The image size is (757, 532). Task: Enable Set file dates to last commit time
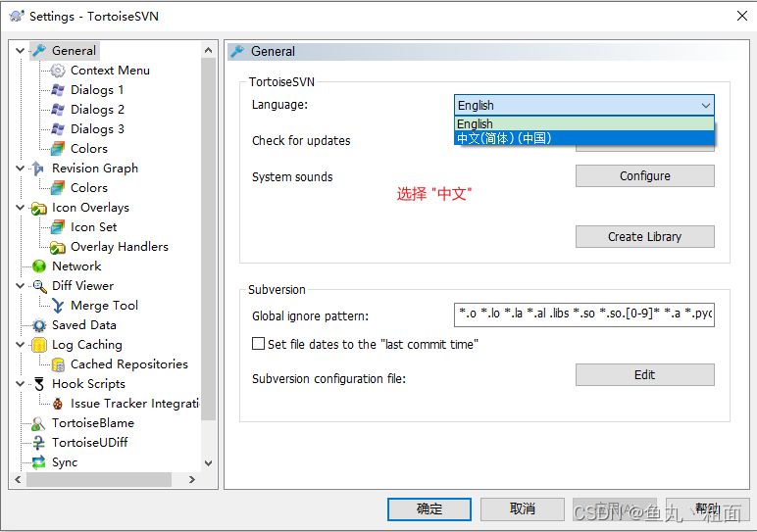tap(258, 344)
